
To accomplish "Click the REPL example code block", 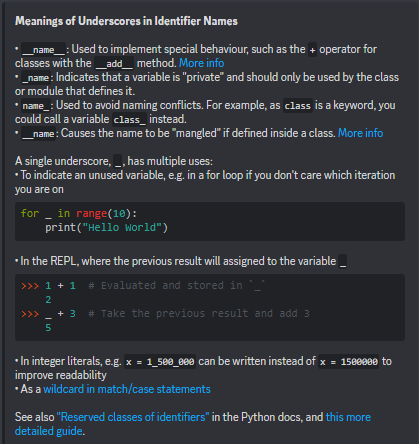I will click(210, 307).
